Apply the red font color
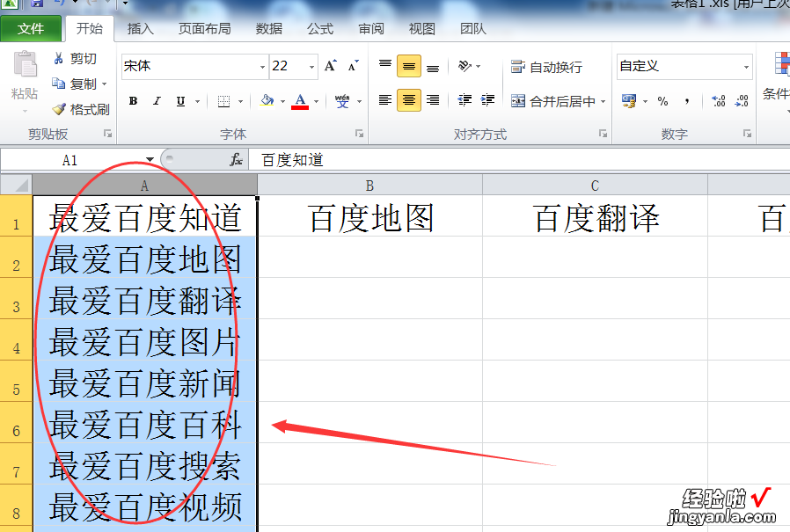Screen dimensions: 790x532 coord(300,101)
